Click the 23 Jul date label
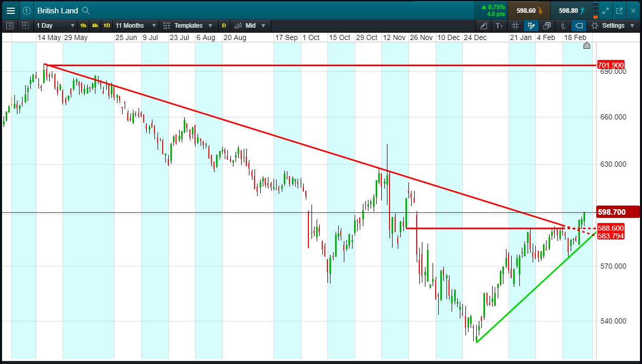Viewport: 642px width, 364px height. (x=180, y=37)
